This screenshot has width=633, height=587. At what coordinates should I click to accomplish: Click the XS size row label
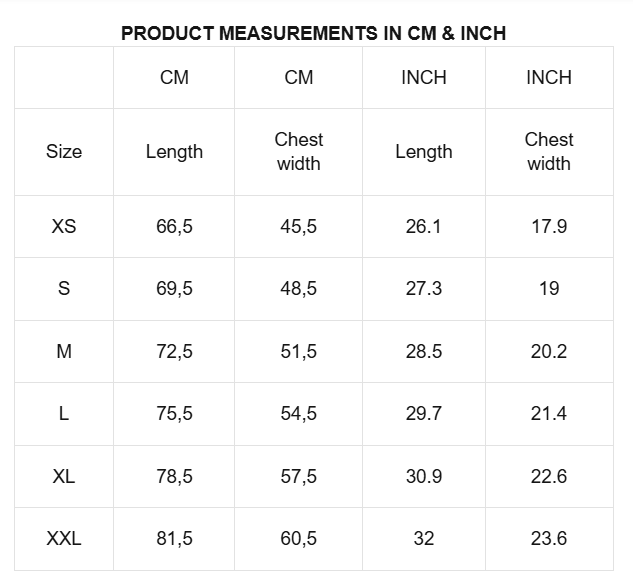tap(64, 227)
